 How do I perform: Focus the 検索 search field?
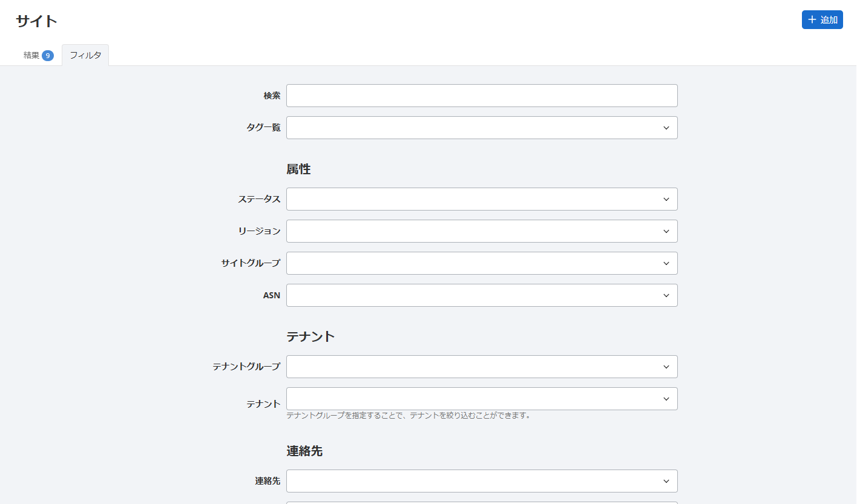coord(481,96)
